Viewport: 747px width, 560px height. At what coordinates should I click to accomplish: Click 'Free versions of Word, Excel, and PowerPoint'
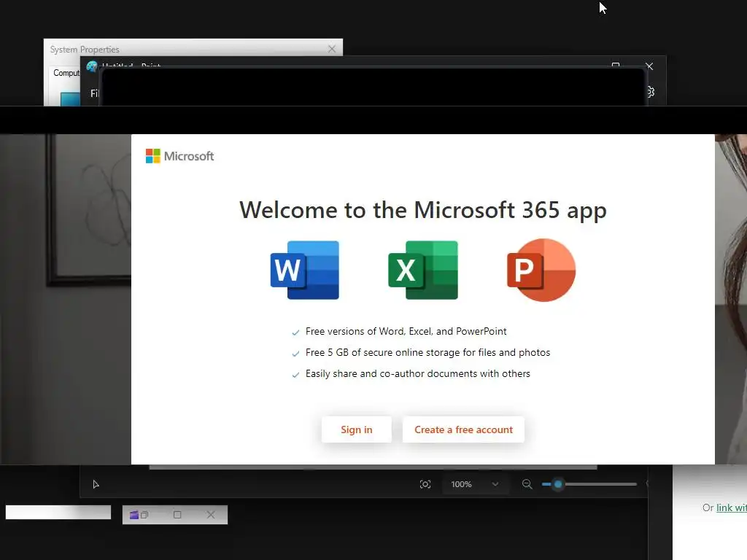point(406,332)
